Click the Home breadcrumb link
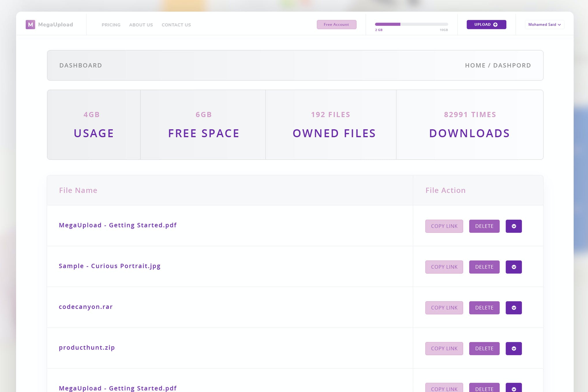The height and width of the screenshot is (392, 588). click(475, 65)
